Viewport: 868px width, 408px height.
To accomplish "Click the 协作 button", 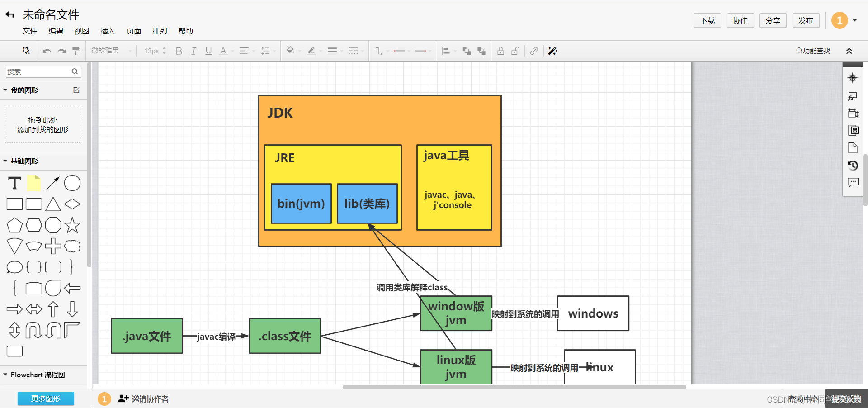I will [740, 20].
